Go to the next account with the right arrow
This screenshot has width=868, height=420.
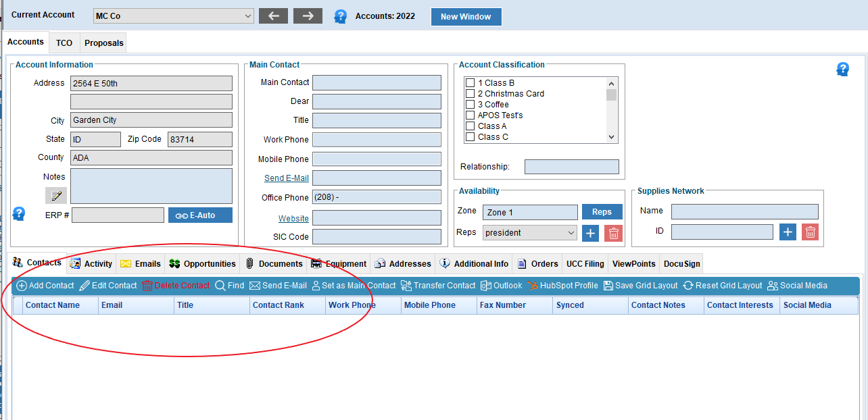(308, 16)
